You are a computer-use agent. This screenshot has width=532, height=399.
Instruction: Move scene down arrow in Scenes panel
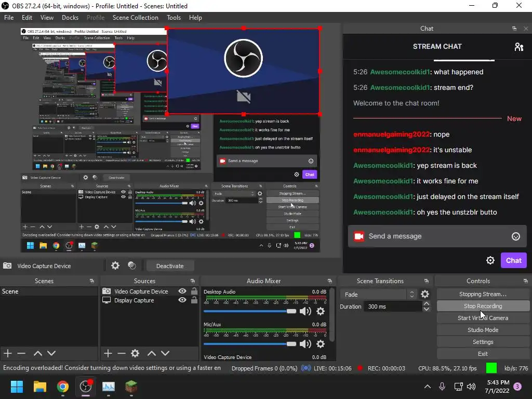51,353
